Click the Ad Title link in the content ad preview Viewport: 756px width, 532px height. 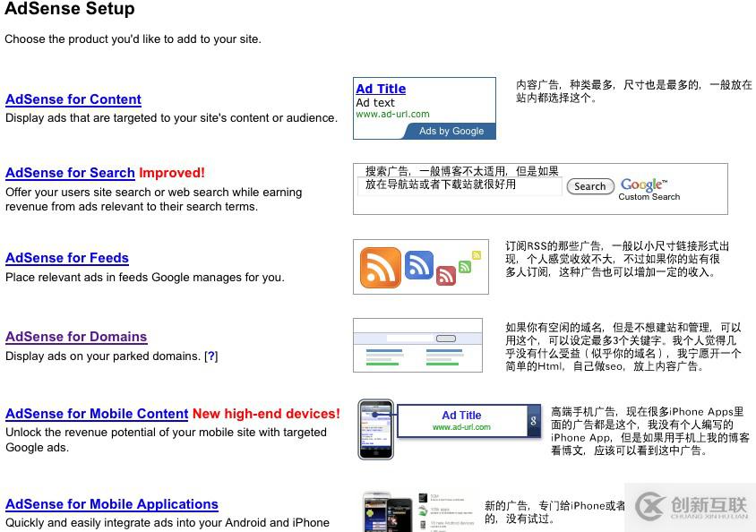click(x=380, y=89)
